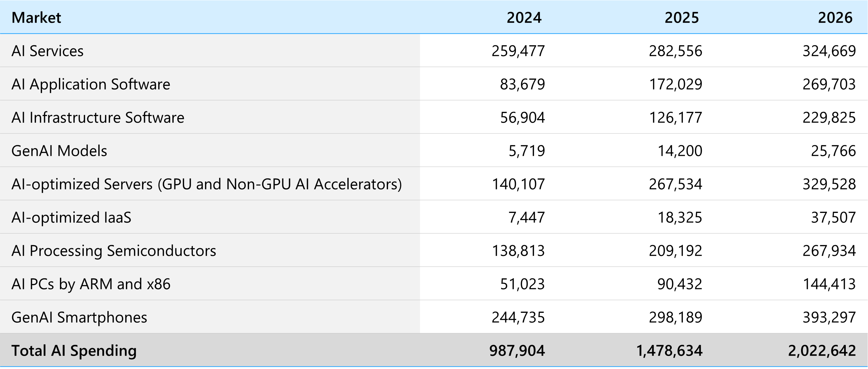
Task: Select the 267,534 AI-optimized Servers 2025 value
Action: click(x=675, y=184)
